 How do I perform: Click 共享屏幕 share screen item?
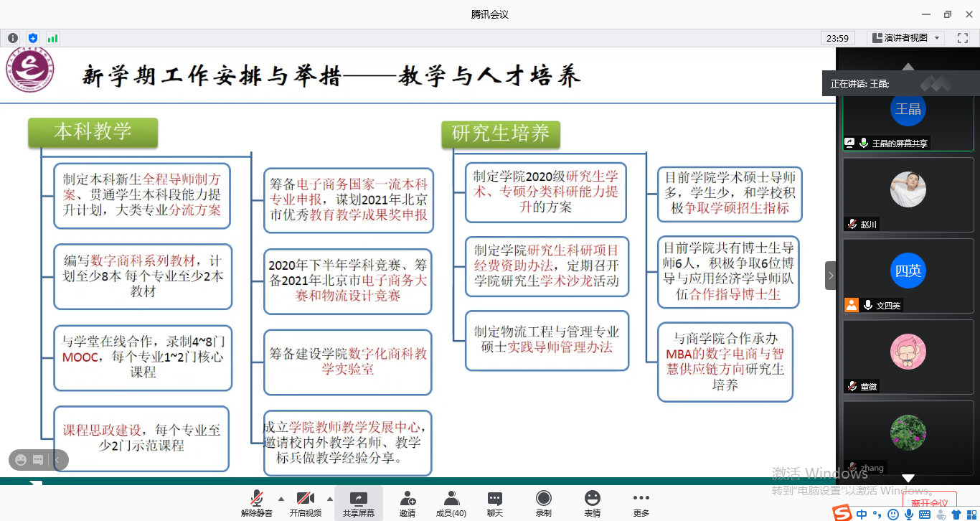(358, 504)
